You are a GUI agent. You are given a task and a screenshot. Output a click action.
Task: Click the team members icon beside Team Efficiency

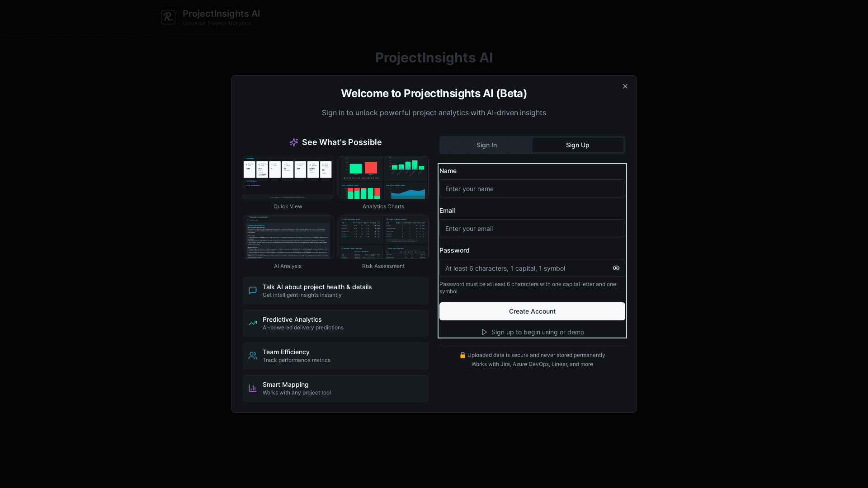click(252, 355)
